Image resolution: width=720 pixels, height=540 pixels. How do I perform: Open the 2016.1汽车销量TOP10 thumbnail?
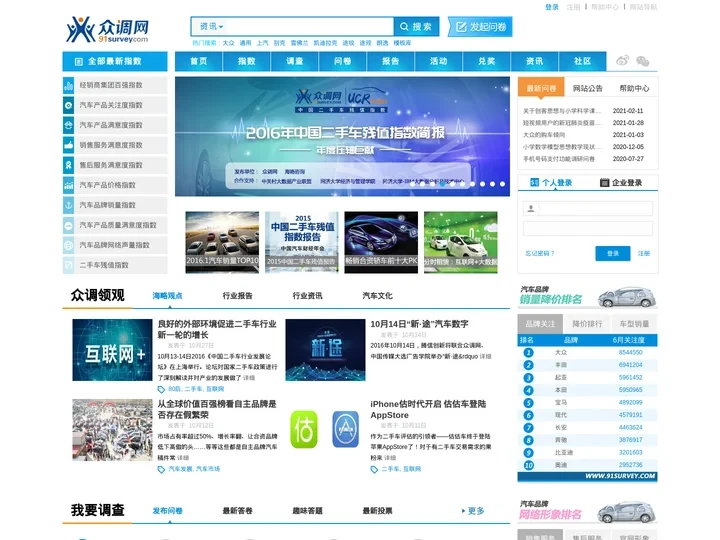pos(222,242)
